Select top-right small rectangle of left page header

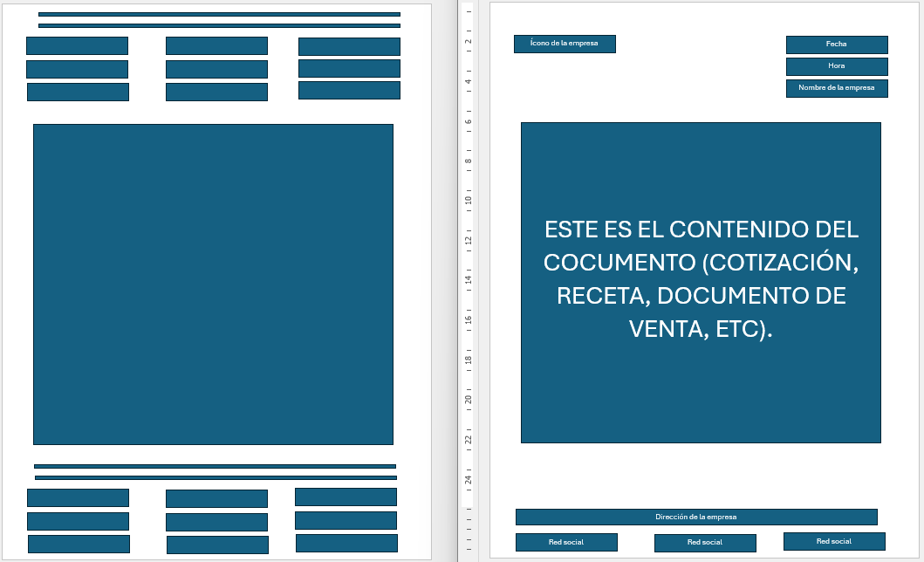pyautogui.click(x=349, y=46)
